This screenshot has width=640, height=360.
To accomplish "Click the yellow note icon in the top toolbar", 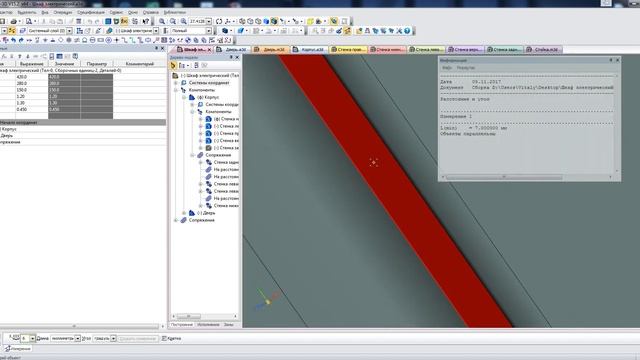I will click(x=310, y=21).
